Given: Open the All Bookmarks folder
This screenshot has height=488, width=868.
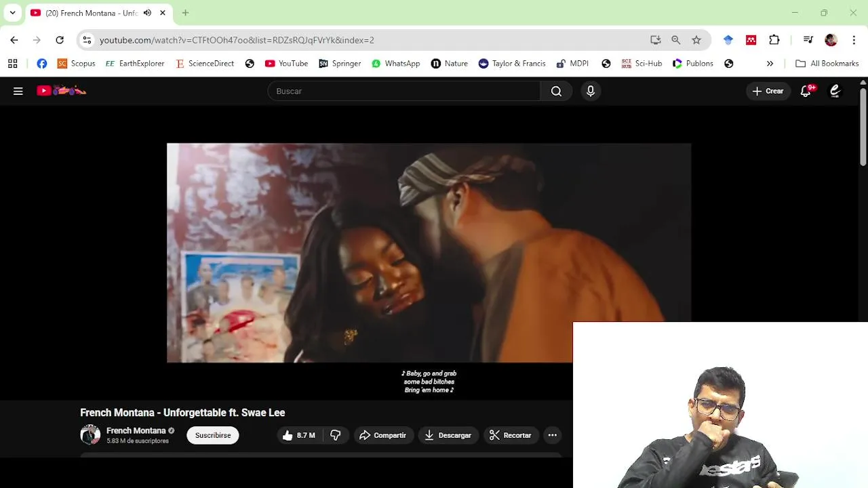Looking at the screenshot, I should 827,64.
